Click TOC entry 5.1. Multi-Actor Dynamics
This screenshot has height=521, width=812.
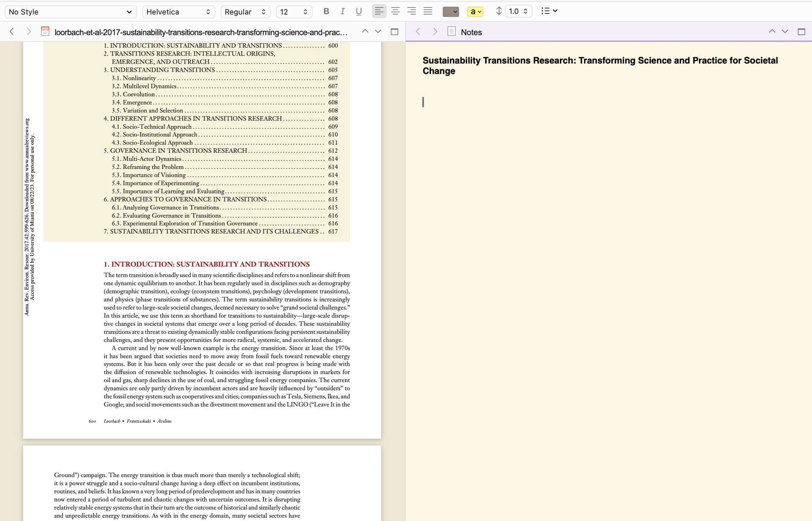pos(225,159)
